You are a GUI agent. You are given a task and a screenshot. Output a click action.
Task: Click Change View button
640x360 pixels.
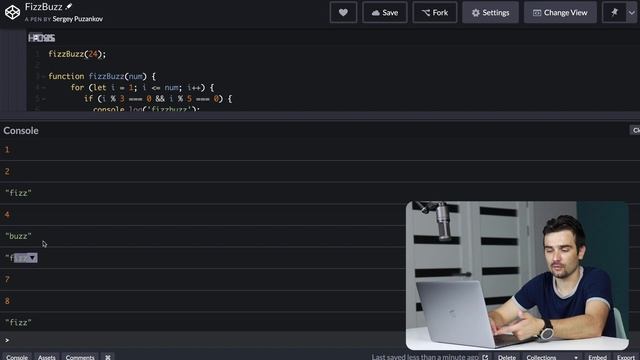[x=560, y=13]
